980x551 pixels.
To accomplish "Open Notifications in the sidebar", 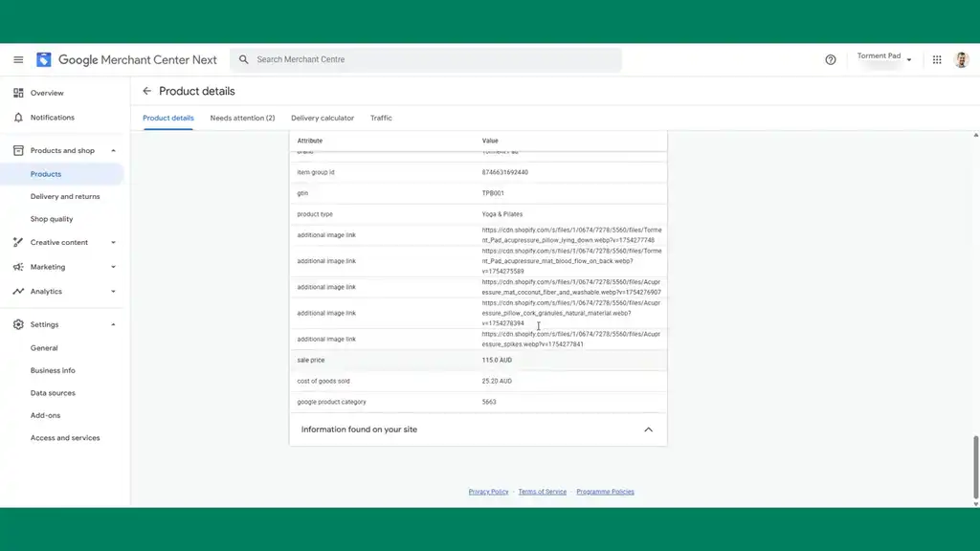I will pos(53,118).
